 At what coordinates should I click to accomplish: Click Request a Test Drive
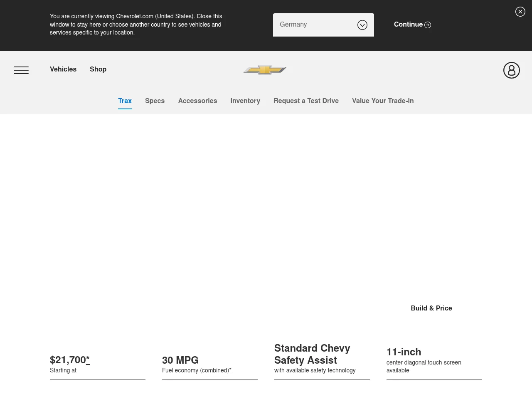click(306, 101)
